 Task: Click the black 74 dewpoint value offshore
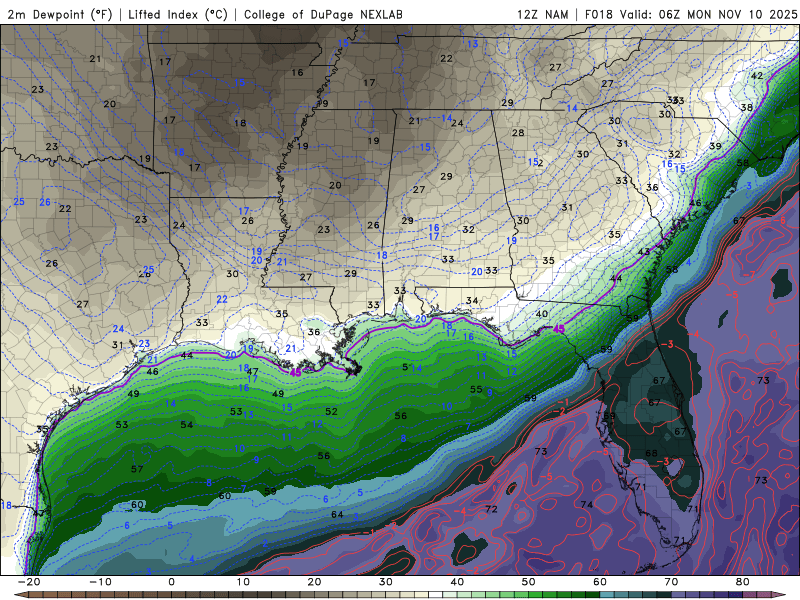coord(587,505)
